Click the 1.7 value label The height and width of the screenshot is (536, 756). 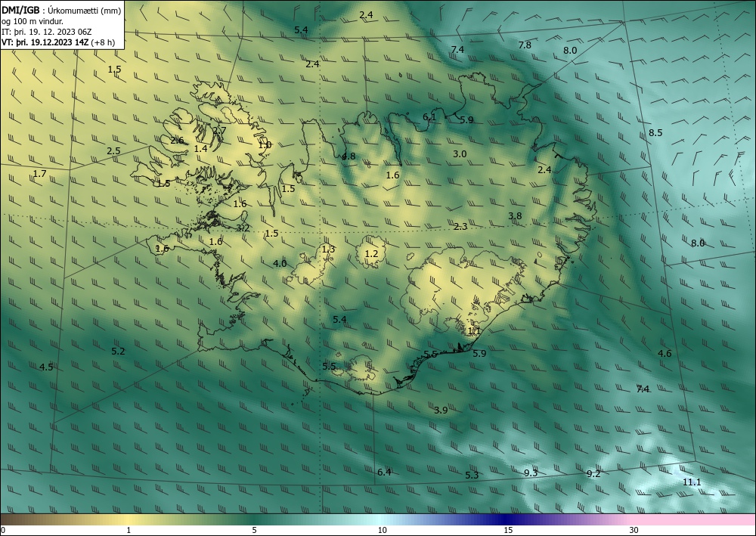[39, 173]
